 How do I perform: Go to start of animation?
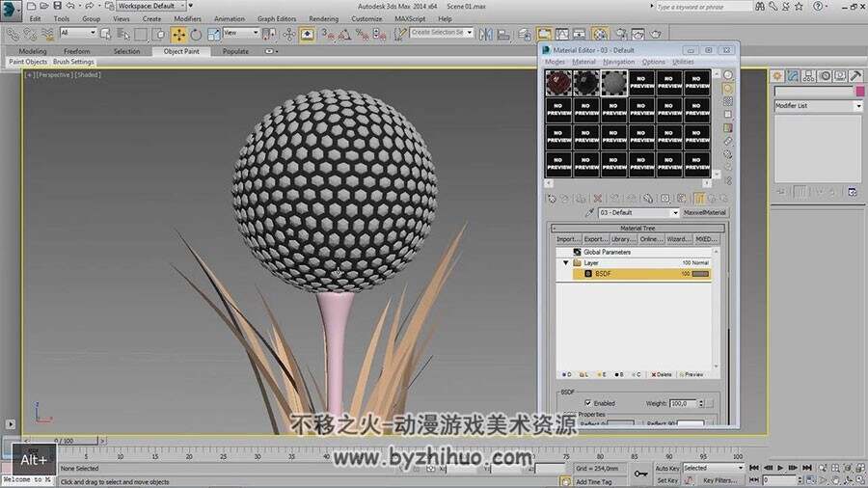point(754,468)
